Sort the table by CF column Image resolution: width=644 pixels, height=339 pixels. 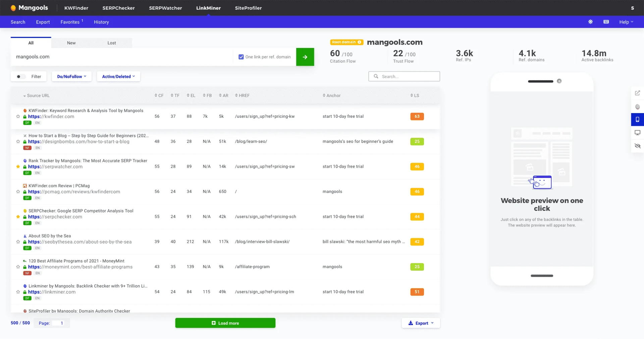pyautogui.click(x=159, y=95)
